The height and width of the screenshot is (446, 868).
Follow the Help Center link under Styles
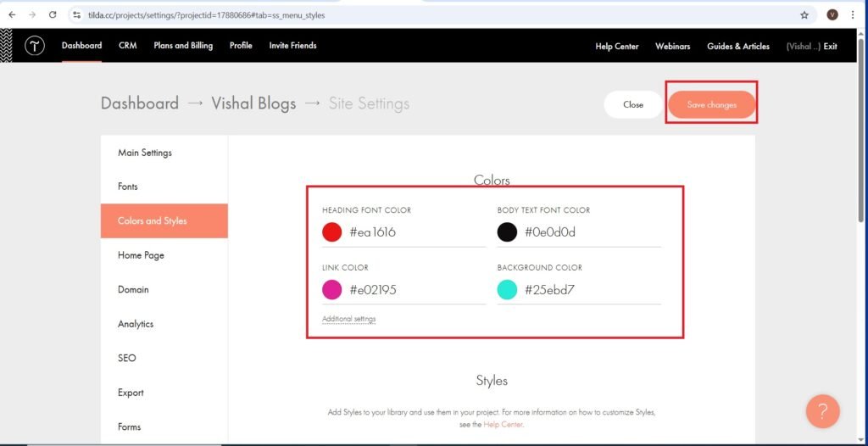tap(503, 424)
